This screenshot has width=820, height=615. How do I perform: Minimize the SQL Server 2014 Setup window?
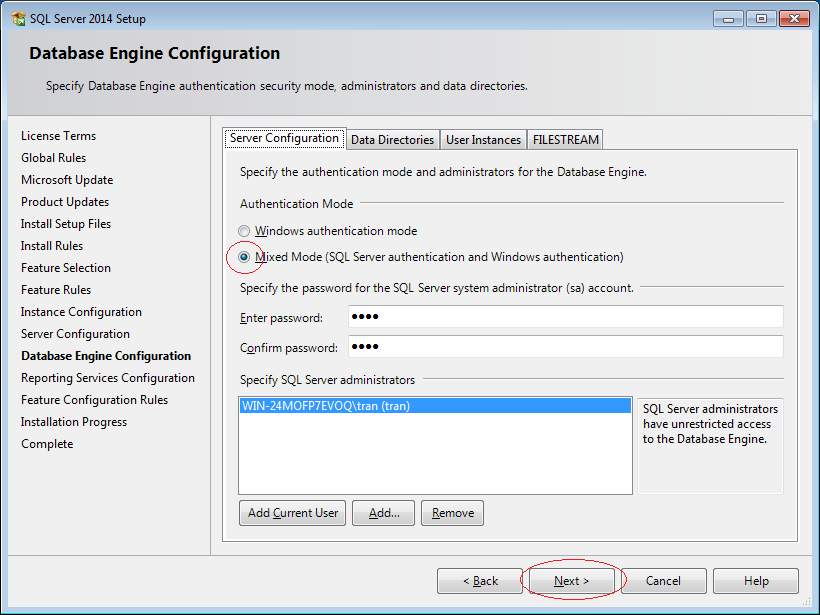coord(728,19)
